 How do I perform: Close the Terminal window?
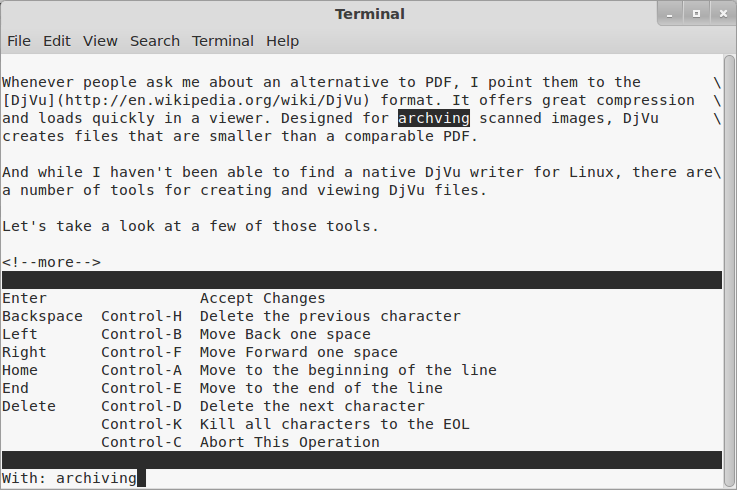[719, 14]
